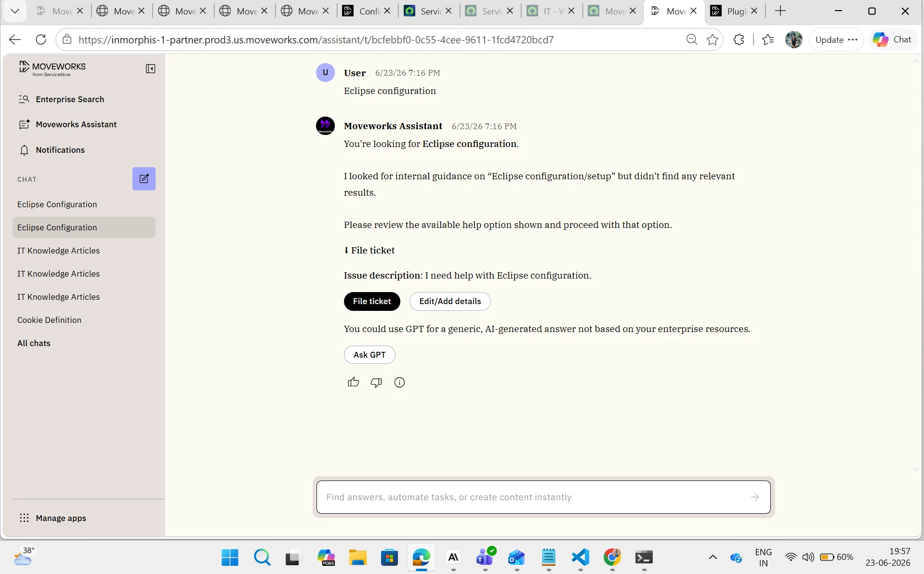924x574 pixels.
Task: Open browser profile avatar
Action: pyautogui.click(x=793, y=40)
